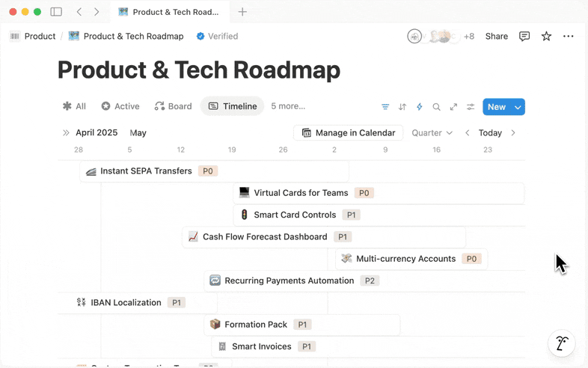Click P1 tag on Smart Invoices

(x=307, y=346)
